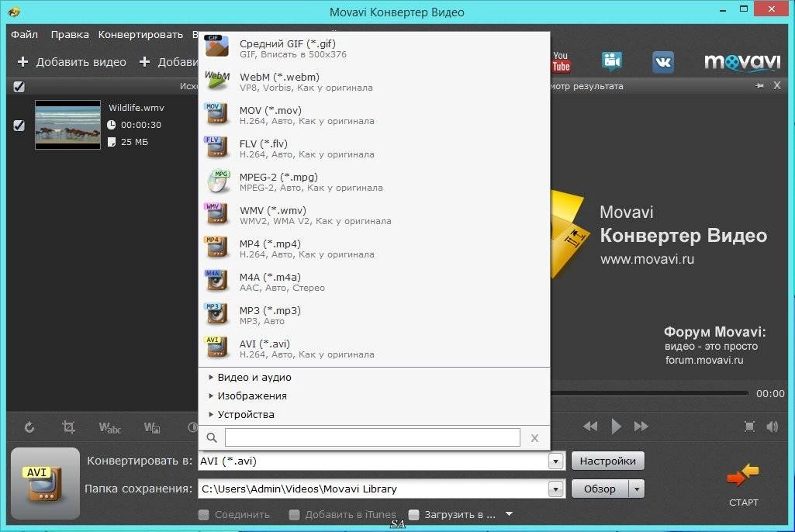The image size is (795, 532).
Task: Open the www.movavi.ru link
Action: click(x=647, y=259)
